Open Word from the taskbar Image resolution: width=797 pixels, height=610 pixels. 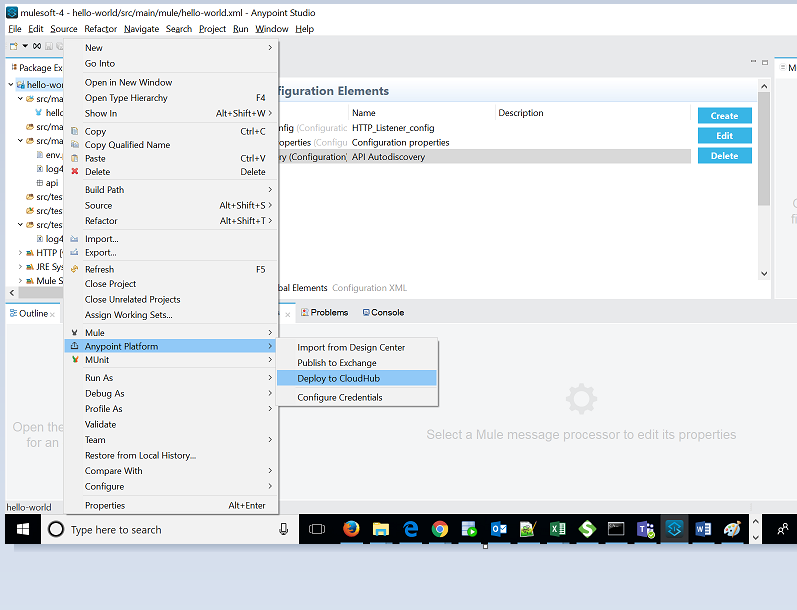pos(703,529)
